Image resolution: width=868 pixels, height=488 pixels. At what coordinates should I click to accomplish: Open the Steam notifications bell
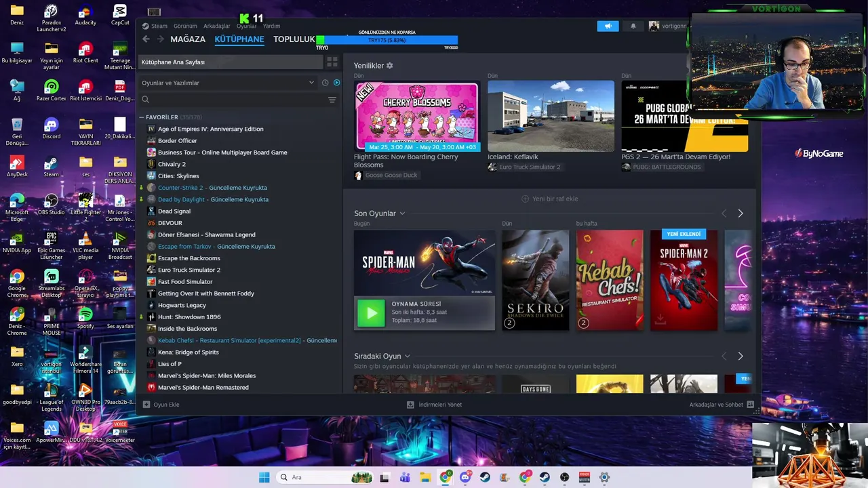pyautogui.click(x=633, y=26)
